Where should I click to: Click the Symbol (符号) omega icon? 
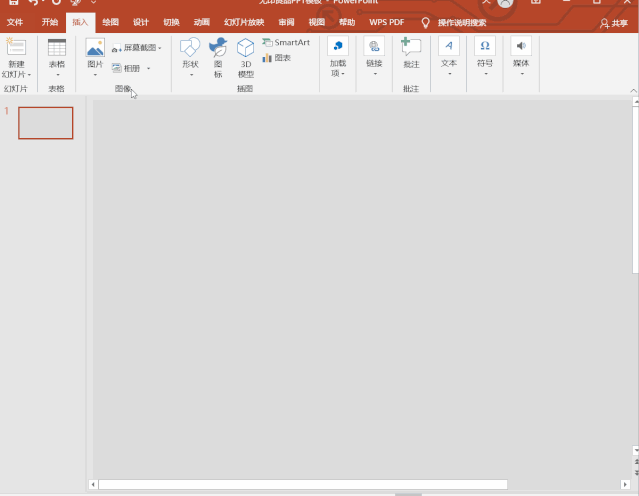click(x=485, y=46)
